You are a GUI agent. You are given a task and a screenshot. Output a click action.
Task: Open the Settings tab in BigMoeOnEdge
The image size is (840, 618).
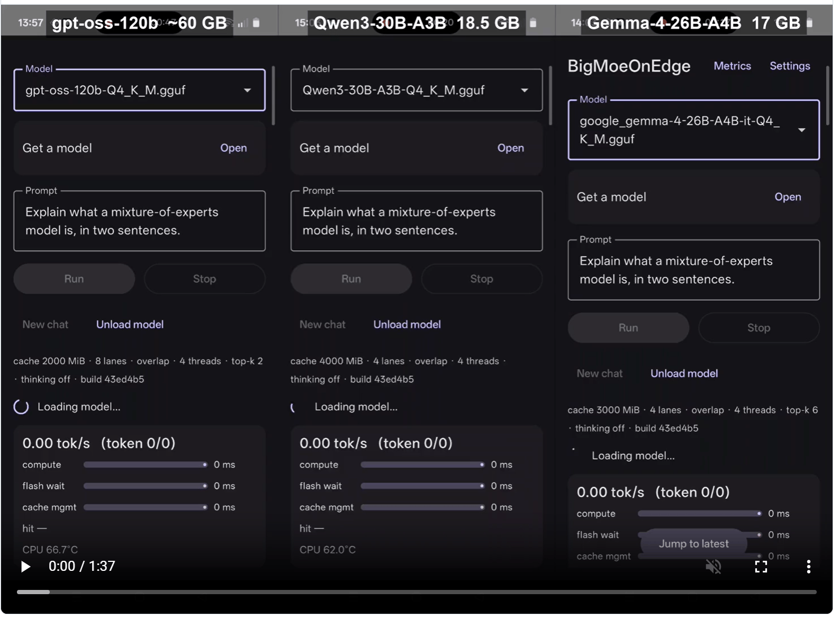790,66
